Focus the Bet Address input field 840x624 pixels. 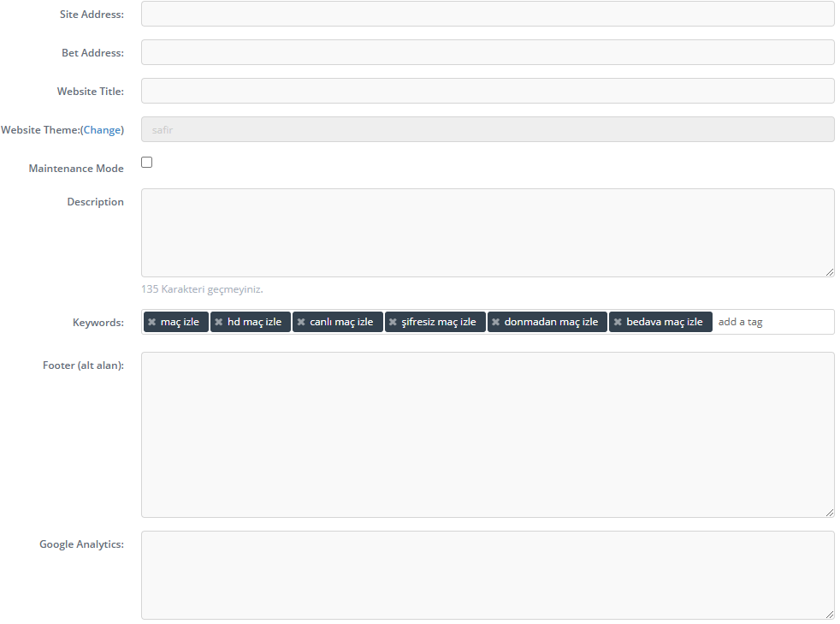(488, 52)
